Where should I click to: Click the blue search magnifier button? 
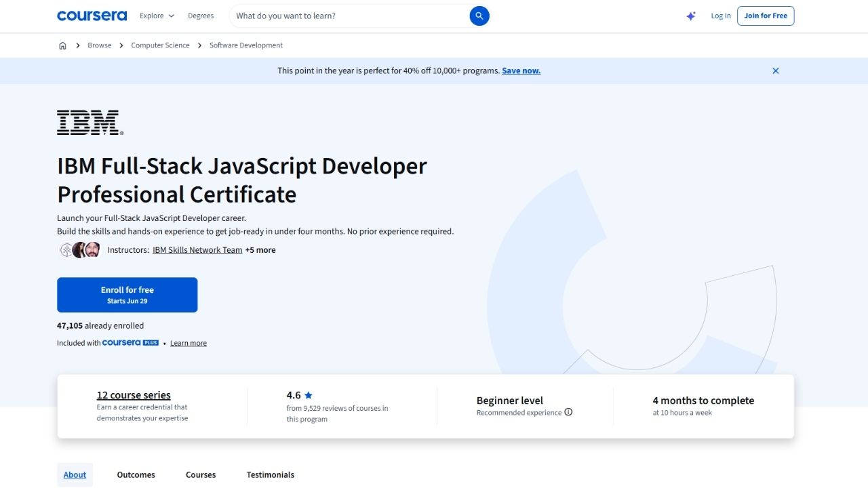[x=479, y=16]
